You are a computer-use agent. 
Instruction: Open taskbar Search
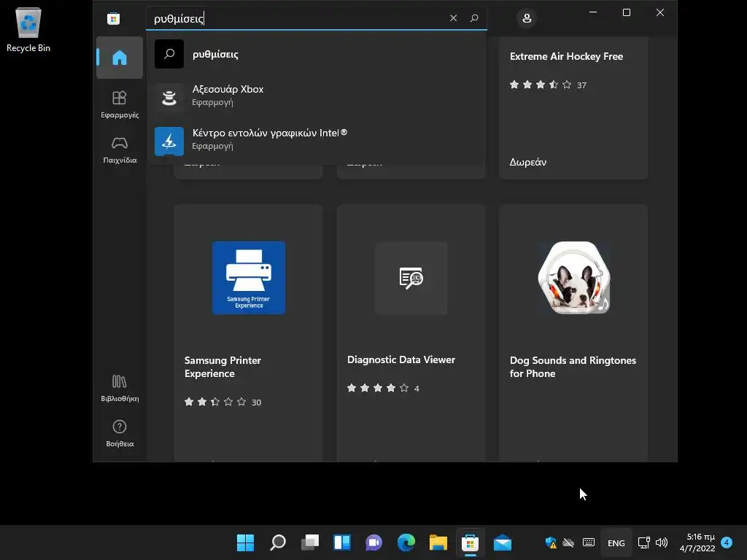point(278,542)
